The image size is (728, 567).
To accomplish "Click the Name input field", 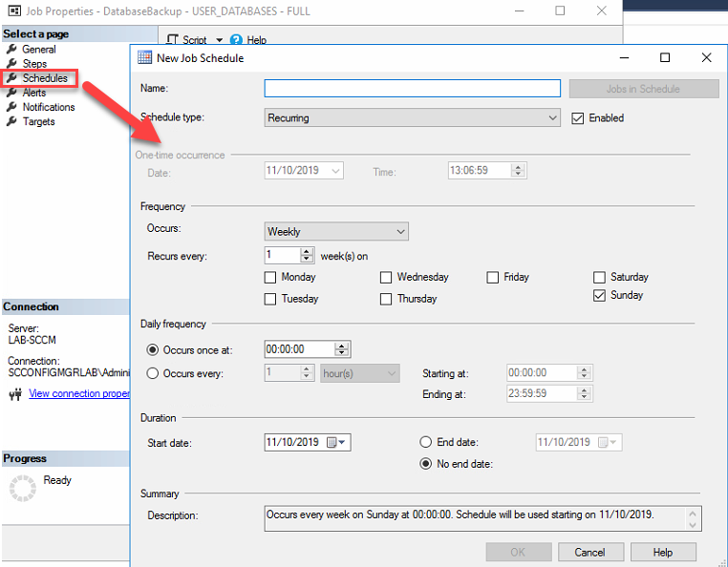I will (413, 88).
